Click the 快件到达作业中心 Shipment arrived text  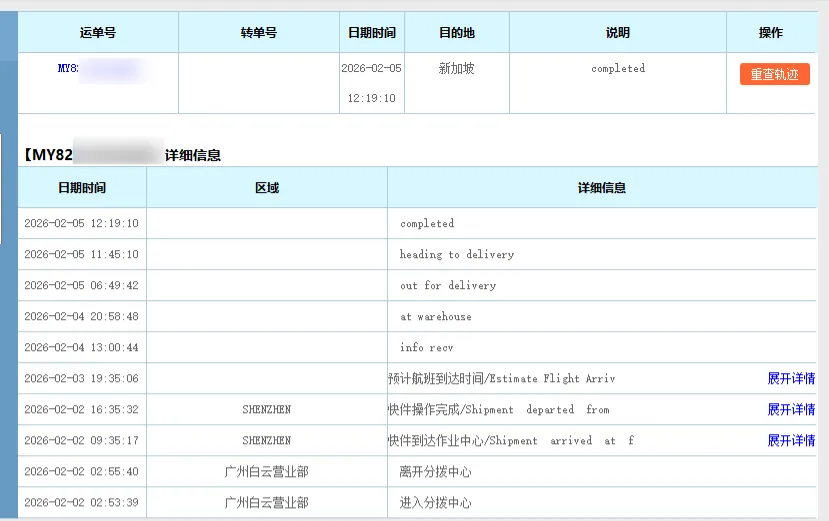click(511, 440)
